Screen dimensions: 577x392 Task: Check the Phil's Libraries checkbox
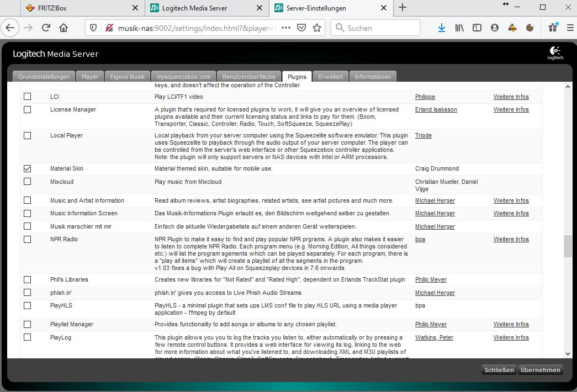(x=27, y=280)
